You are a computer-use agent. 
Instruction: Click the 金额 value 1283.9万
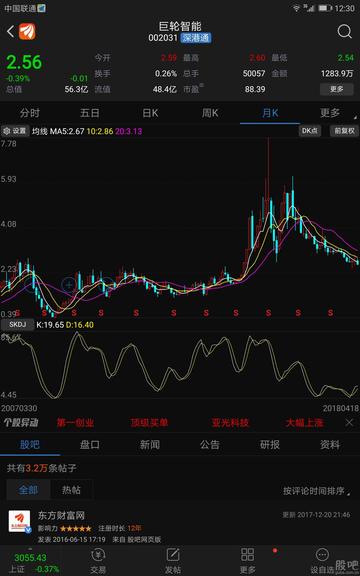[x=337, y=73]
